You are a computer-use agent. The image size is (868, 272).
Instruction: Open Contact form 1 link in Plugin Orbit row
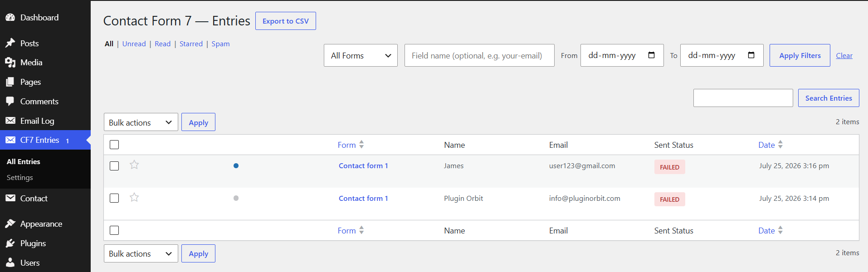click(363, 199)
